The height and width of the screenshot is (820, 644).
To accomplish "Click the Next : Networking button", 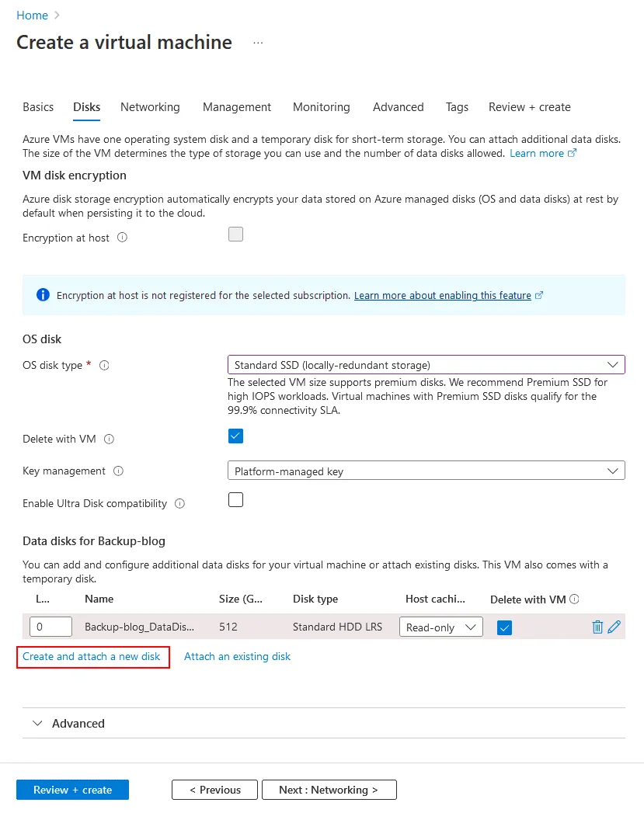I will 329,790.
